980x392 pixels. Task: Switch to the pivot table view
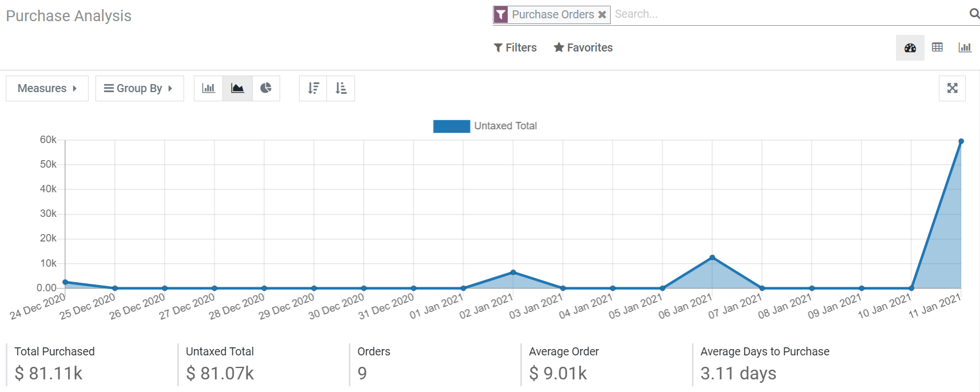(937, 47)
